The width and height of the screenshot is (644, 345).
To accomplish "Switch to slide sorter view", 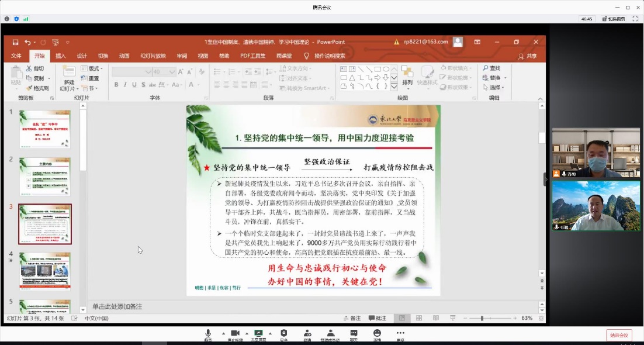I will [418, 318].
